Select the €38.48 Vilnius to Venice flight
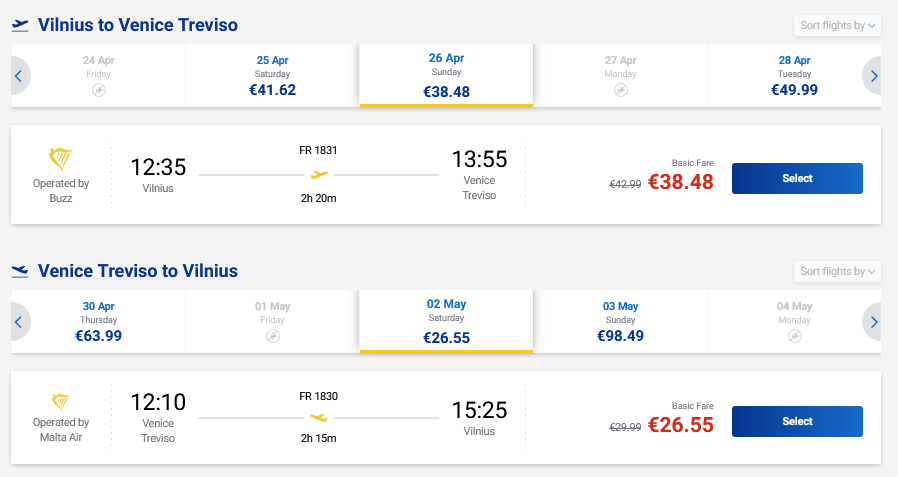The height and width of the screenshot is (477, 898). (x=797, y=178)
